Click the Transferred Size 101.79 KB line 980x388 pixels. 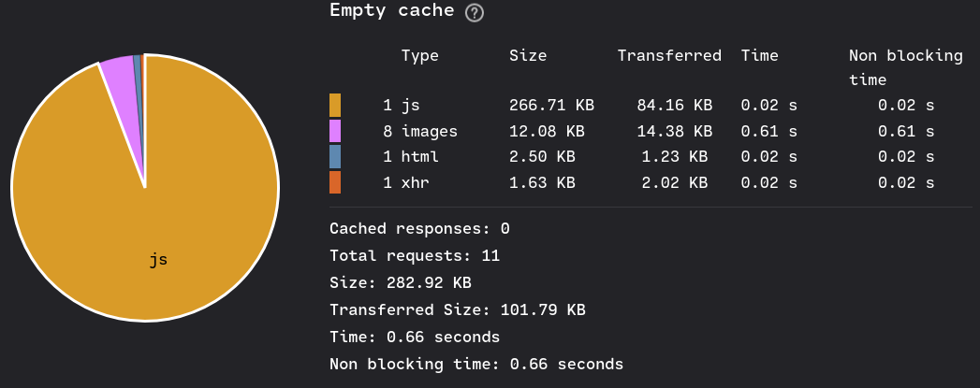click(x=458, y=310)
